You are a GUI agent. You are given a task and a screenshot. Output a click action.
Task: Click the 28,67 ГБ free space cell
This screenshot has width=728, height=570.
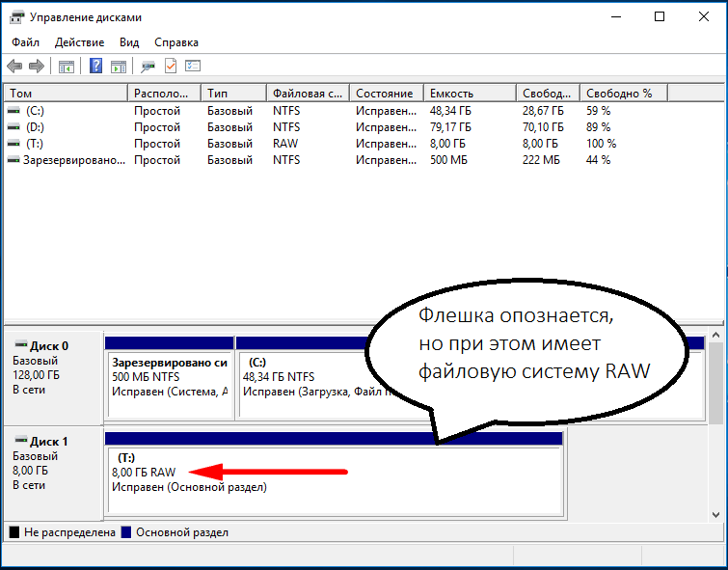(x=543, y=111)
